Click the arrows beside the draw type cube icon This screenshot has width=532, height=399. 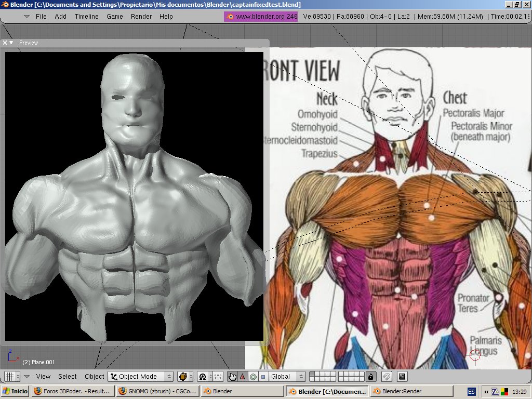point(191,377)
